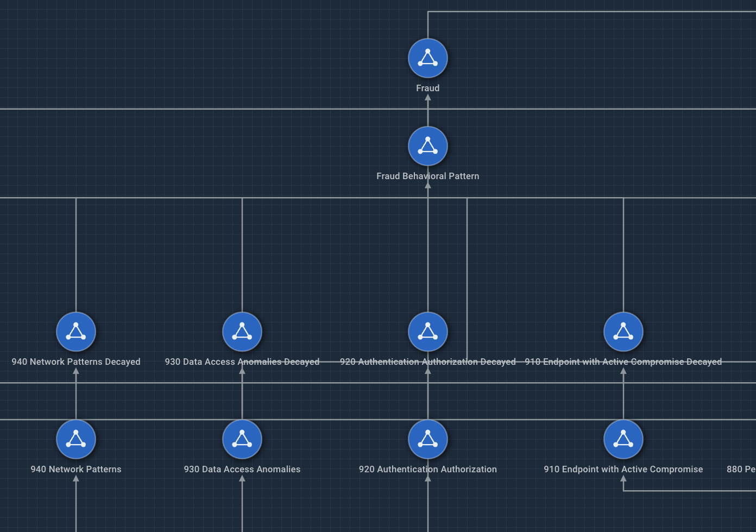Select the Fraud node icon
756x532 pixels.
428,58
